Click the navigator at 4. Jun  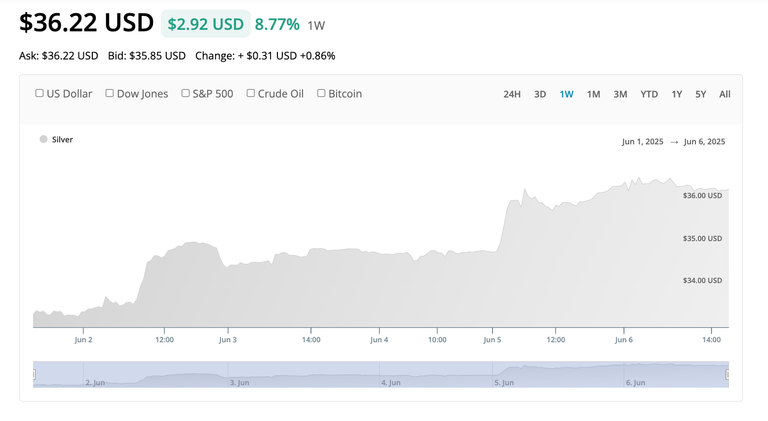391,382
